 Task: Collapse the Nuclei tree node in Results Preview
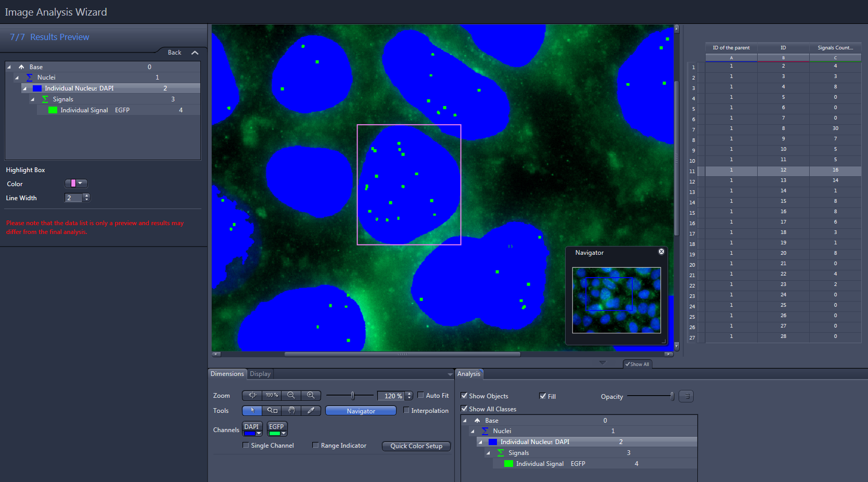[x=17, y=77]
